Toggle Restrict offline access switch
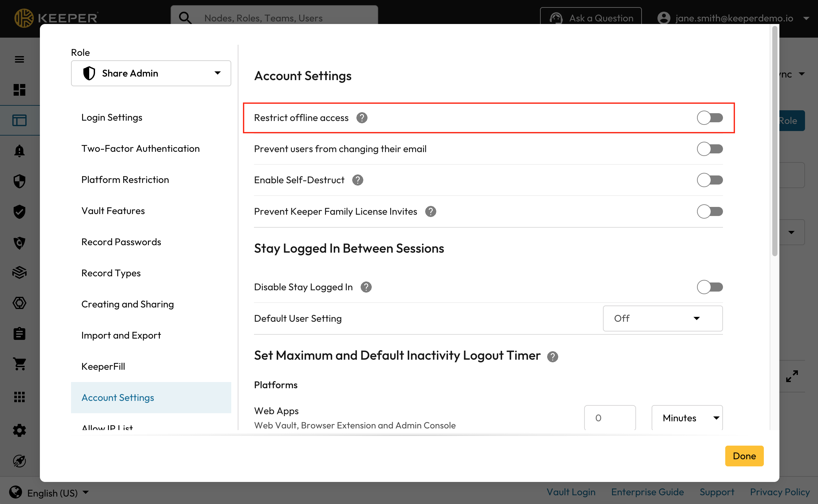This screenshot has width=818, height=504. [x=709, y=118]
